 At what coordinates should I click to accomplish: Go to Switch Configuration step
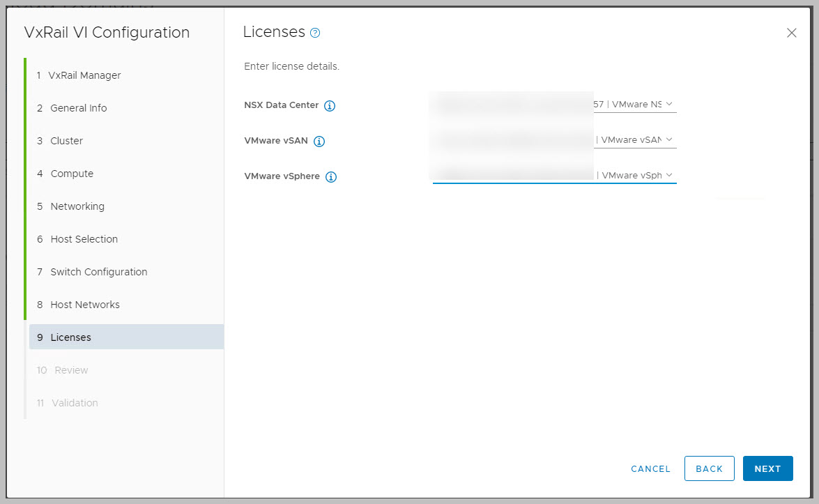point(98,272)
